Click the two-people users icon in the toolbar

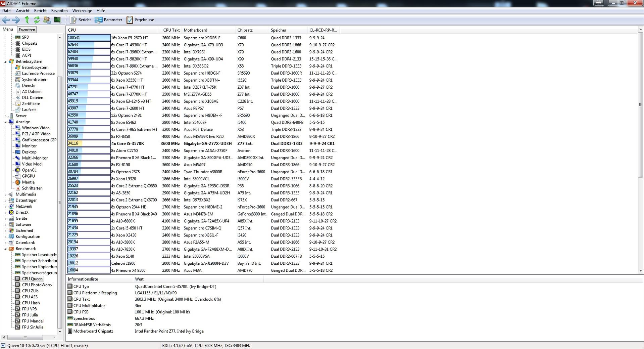click(x=47, y=20)
